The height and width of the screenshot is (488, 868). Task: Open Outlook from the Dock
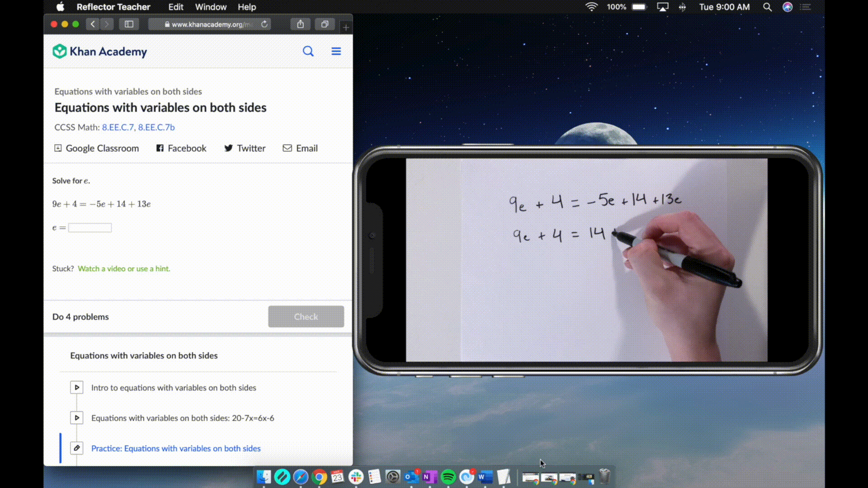click(x=411, y=477)
